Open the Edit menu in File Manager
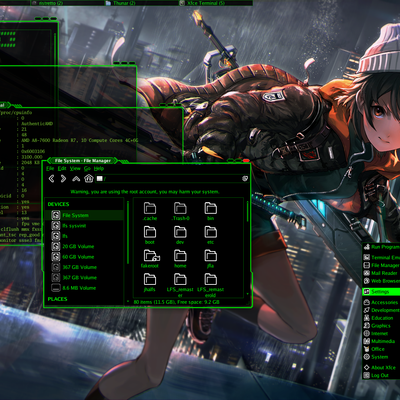Screen dimensions: 400x400 tap(62, 169)
